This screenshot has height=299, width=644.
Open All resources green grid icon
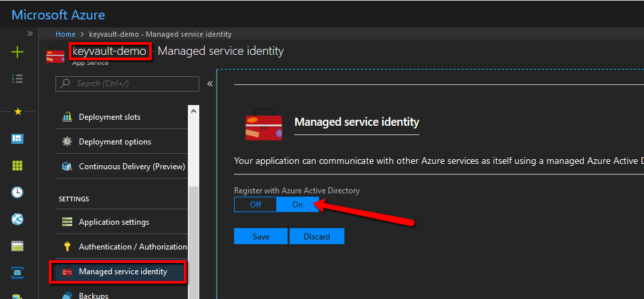click(x=17, y=165)
